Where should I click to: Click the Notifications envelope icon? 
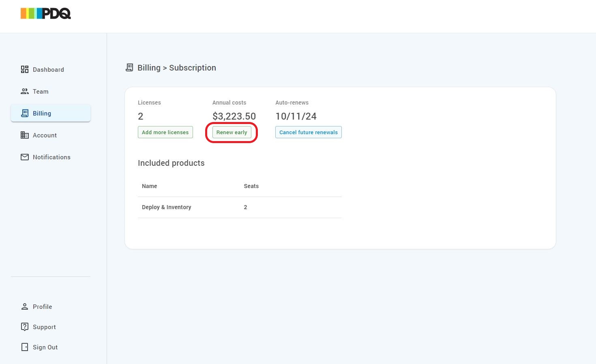click(x=25, y=157)
